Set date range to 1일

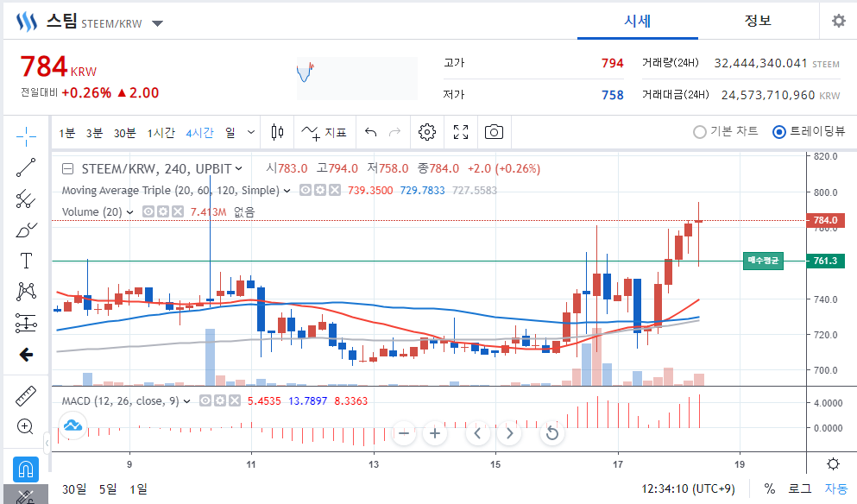click(x=138, y=489)
